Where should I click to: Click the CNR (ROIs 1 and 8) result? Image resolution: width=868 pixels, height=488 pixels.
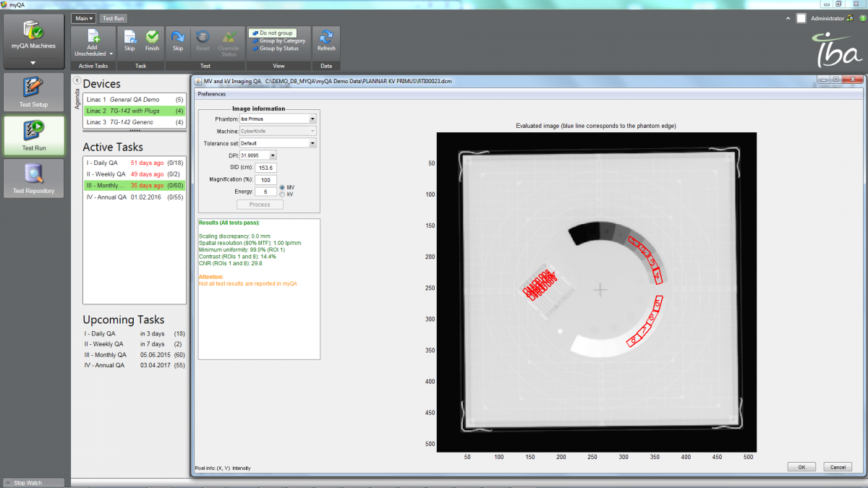pos(230,264)
